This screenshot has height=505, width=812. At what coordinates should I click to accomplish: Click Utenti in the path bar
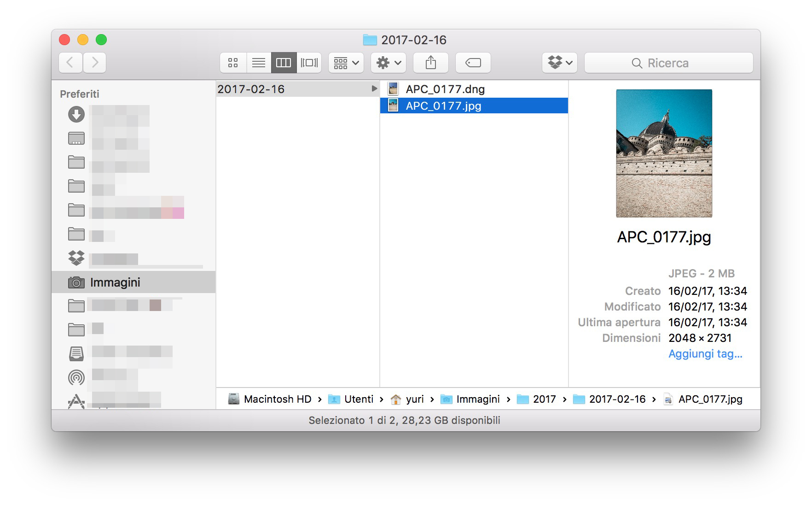[351, 399]
